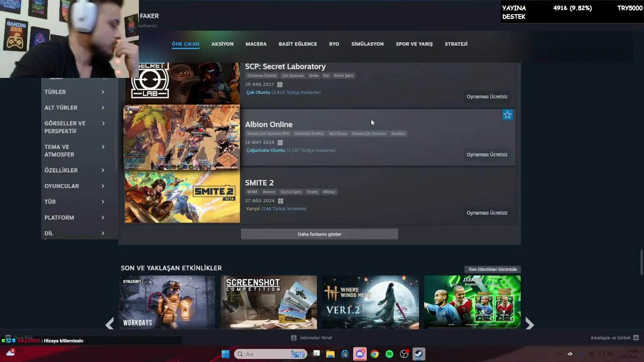Expand the ALT TÜRLER filter section
The image size is (644, 362).
(x=74, y=108)
